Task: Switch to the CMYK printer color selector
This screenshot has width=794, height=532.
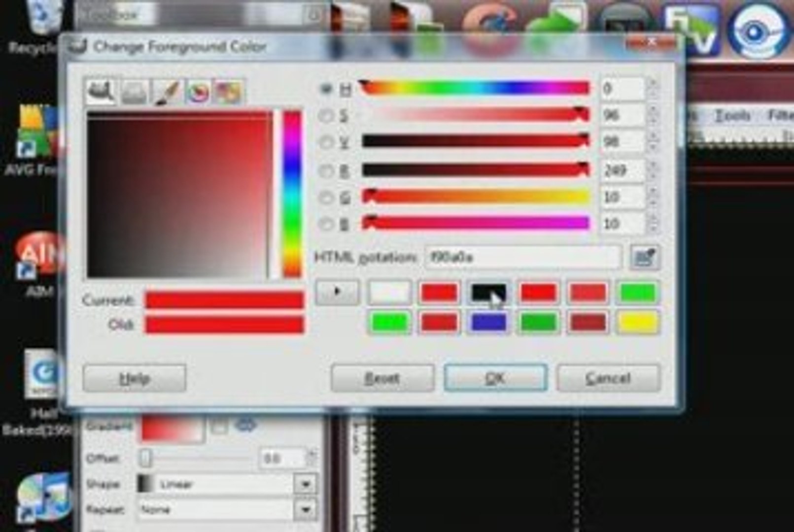Action: [132, 90]
